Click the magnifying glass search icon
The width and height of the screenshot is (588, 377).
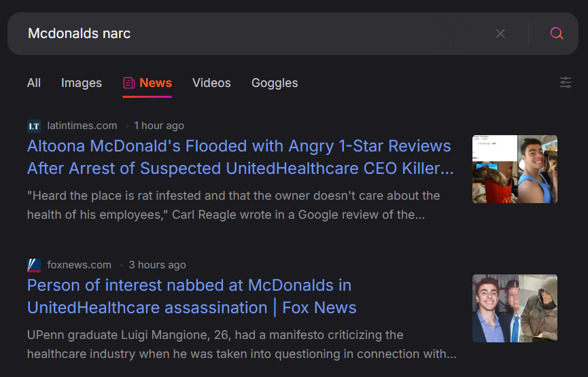pyautogui.click(x=557, y=33)
